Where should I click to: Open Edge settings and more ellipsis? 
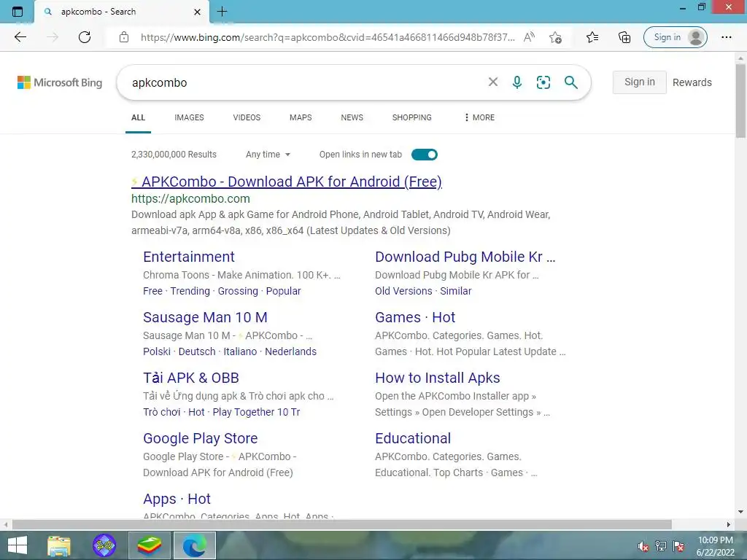pos(726,37)
